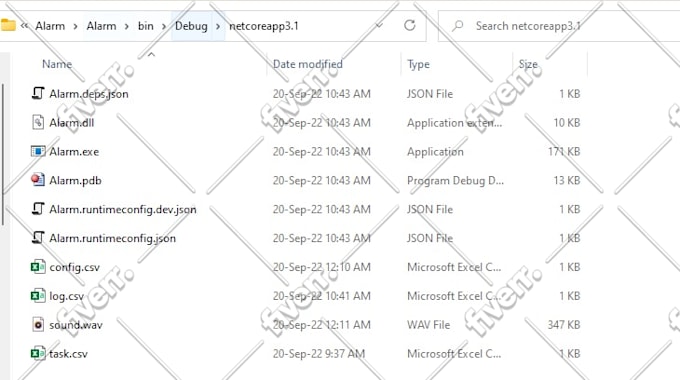Expand chevron after Debug breadcrumb
Viewport: 680px width, 380px height.
pyautogui.click(x=218, y=26)
